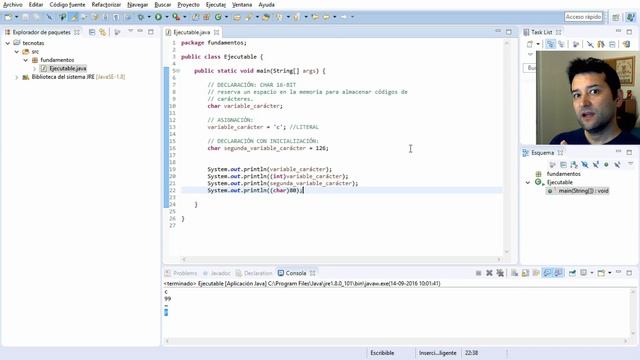Click the Clear Console icon

point(514,273)
